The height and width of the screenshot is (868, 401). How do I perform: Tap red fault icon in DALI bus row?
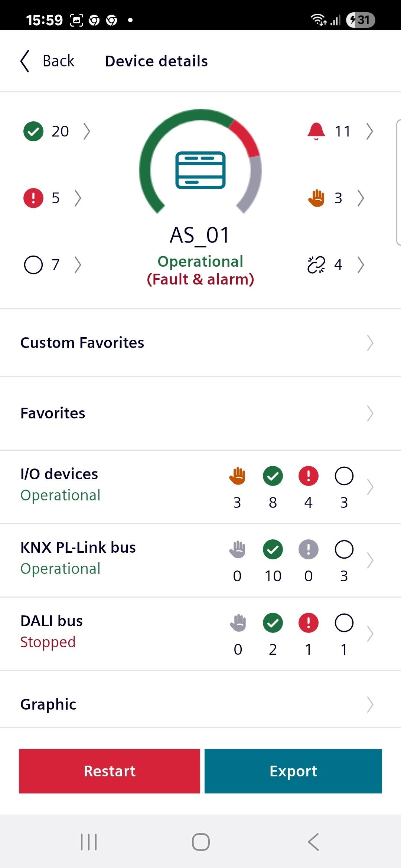309,623
